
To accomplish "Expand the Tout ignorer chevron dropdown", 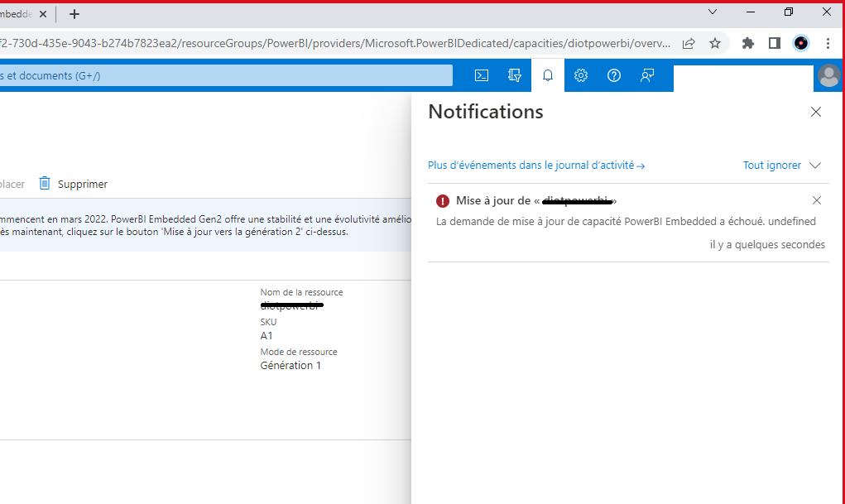I will 815,166.
